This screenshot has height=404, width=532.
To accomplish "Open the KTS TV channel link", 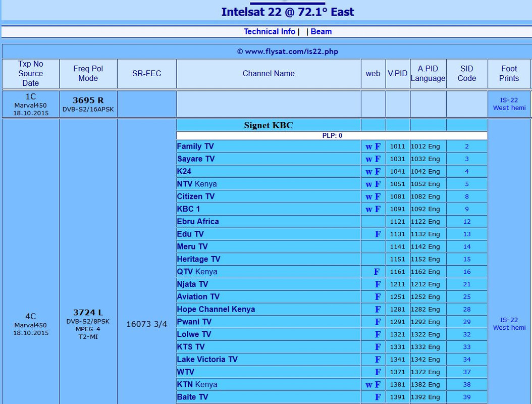I will (191, 347).
